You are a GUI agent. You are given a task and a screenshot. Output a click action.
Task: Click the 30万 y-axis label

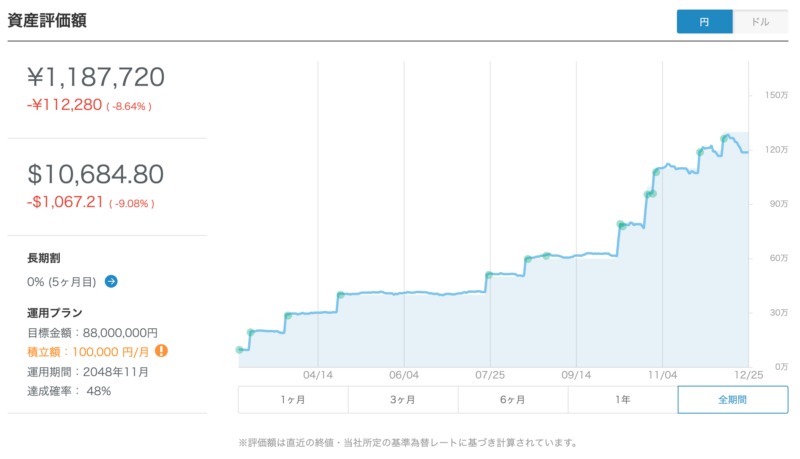tap(779, 313)
